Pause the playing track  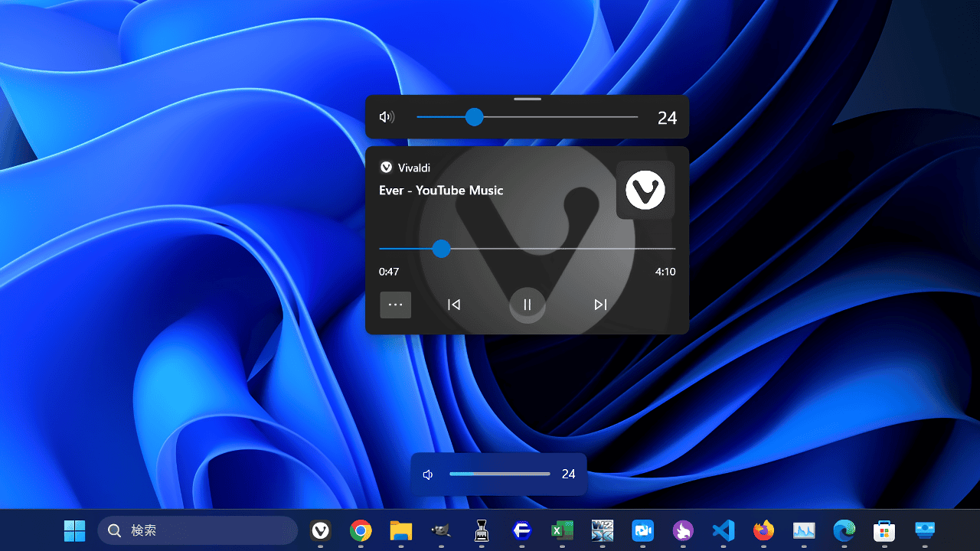(528, 305)
